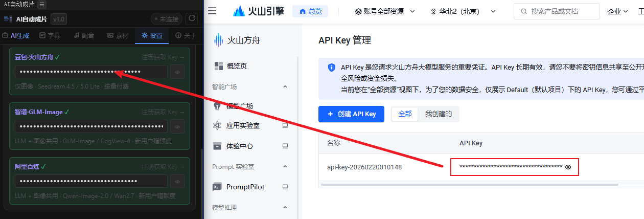Screen dimensions: 644x219
Task: Open the 账号全部资源 dropdown
Action: tap(385, 11)
